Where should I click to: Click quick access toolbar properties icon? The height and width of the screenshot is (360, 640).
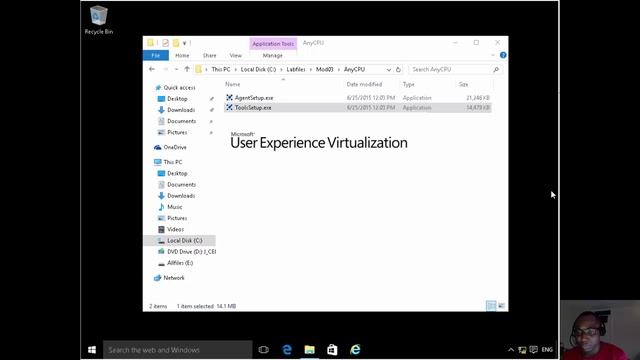click(165, 43)
